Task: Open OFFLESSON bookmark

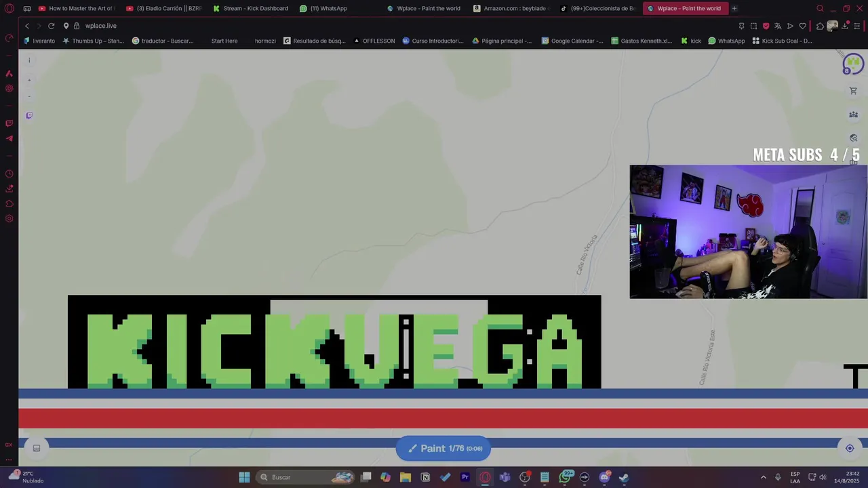Action: point(374,41)
